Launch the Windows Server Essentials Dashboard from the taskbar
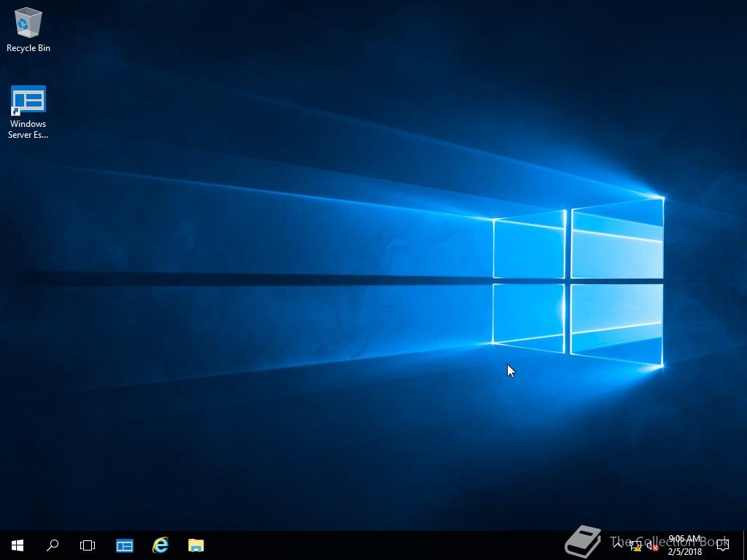Viewport: 747px width, 560px height. (125, 545)
